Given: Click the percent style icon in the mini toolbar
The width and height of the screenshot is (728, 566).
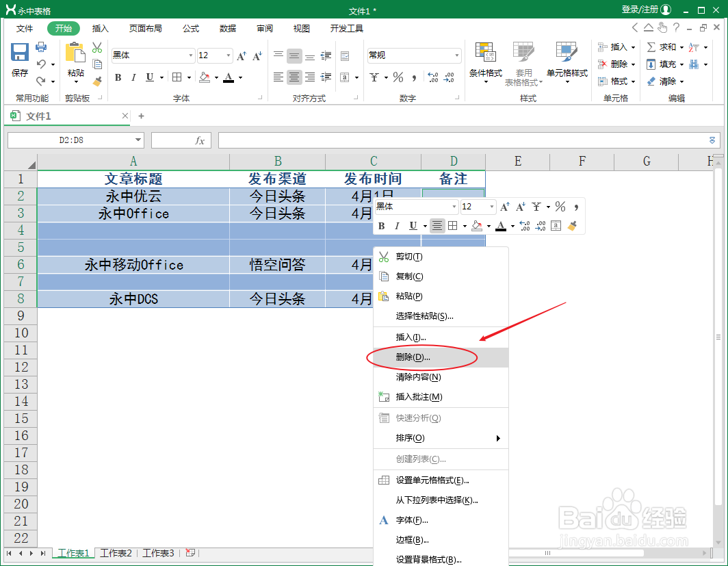Looking at the screenshot, I should pyautogui.click(x=560, y=206).
